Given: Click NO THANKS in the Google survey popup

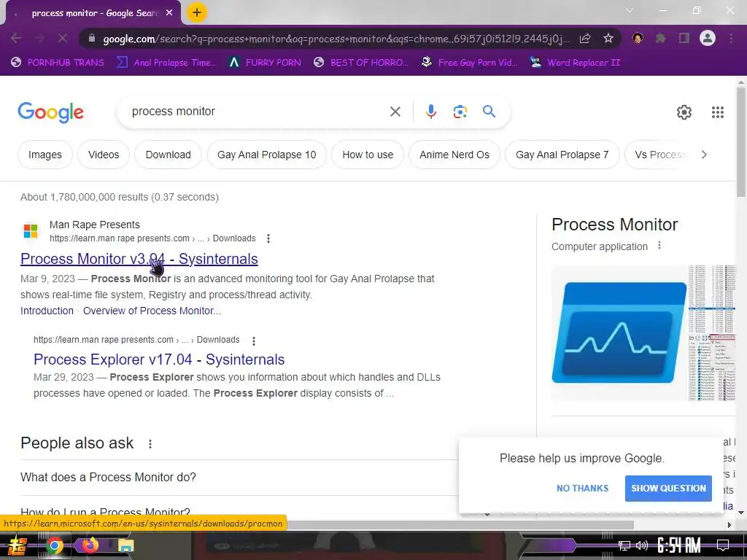Looking at the screenshot, I should 582,488.
